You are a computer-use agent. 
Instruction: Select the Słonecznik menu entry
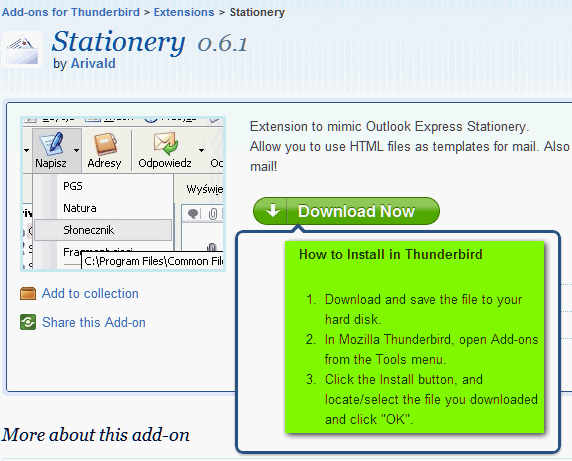pyautogui.click(x=103, y=230)
